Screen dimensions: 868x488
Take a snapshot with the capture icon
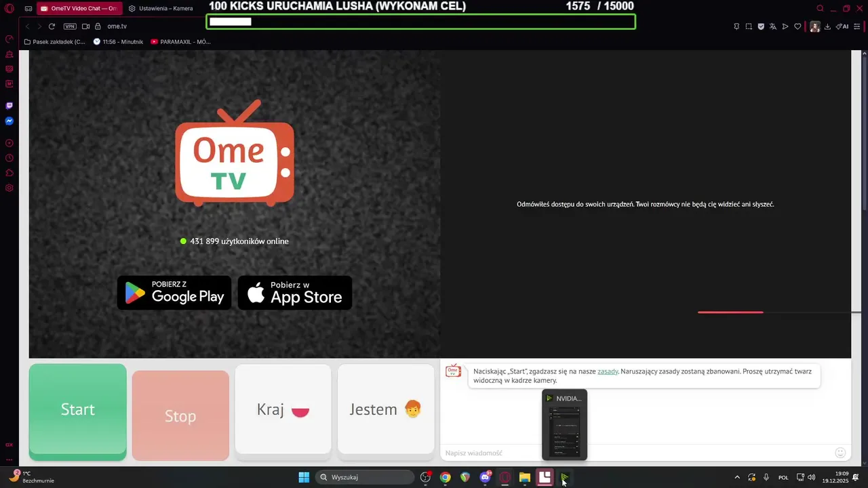(x=749, y=26)
